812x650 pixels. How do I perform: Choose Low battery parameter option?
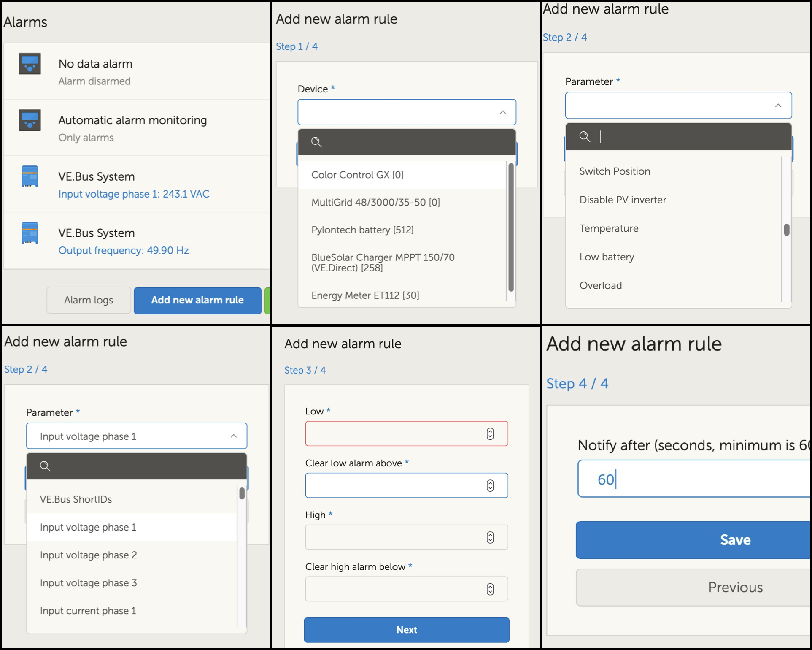[x=607, y=257]
